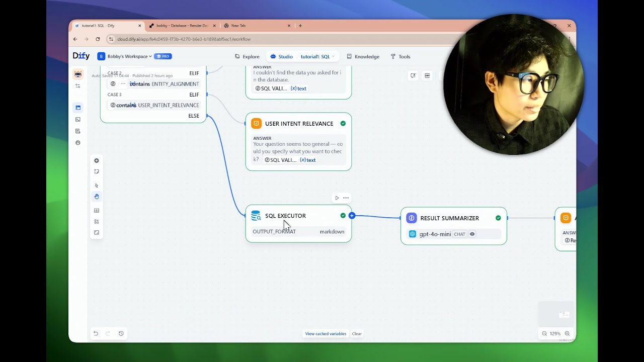This screenshot has width=644, height=362.
Task: Open the Monitoring gauge sidebar icon
Action: point(78,143)
